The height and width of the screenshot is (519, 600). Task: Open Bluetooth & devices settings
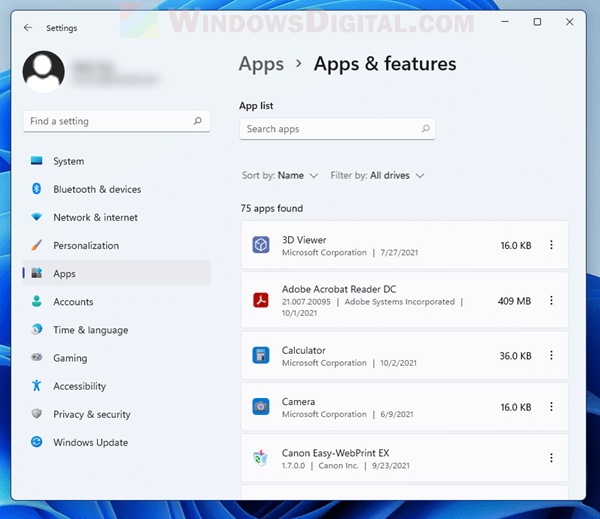(x=116, y=189)
